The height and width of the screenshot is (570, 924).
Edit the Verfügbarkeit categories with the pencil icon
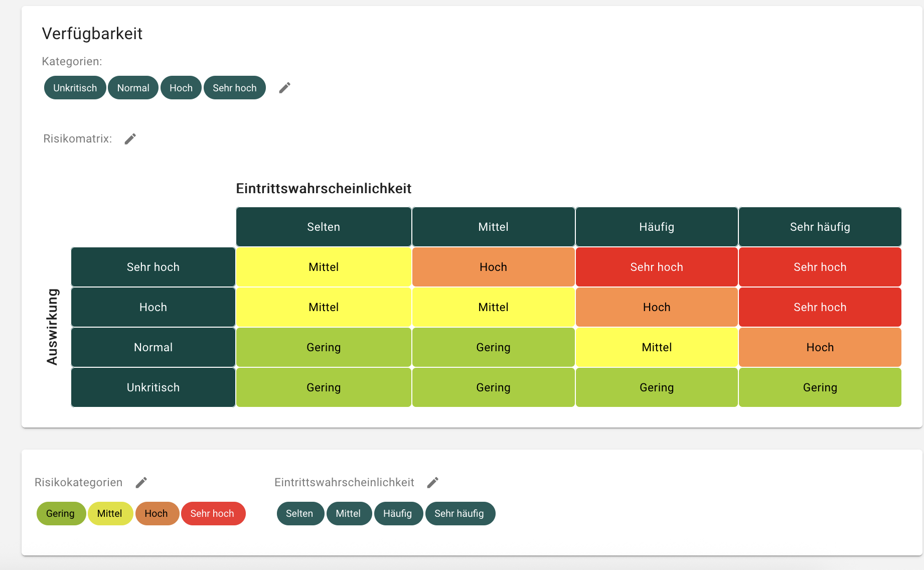point(284,88)
